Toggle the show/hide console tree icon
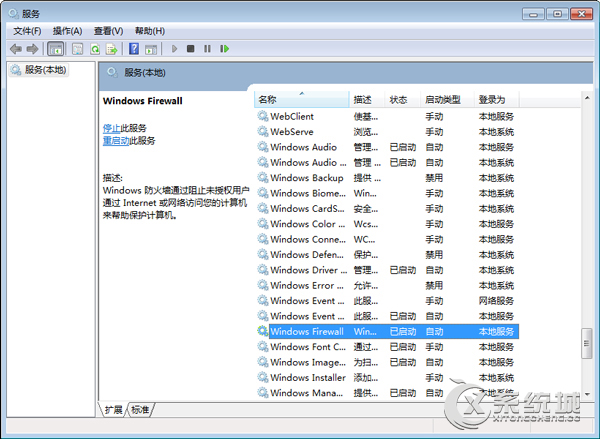Screen dimensions: 600x439 pos(55,49)
